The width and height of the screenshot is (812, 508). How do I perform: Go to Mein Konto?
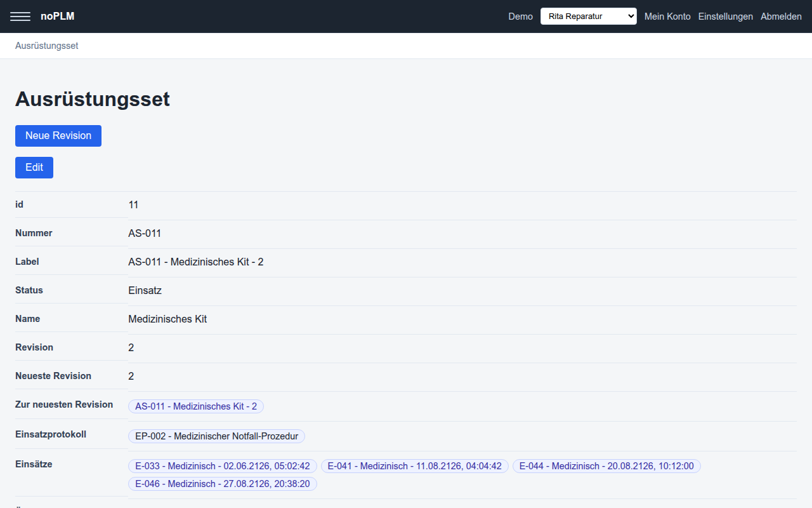point(667,17)
